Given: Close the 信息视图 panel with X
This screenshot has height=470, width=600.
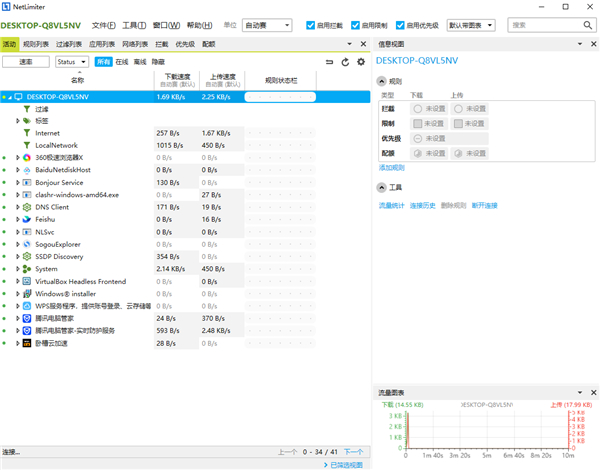Looking at the screenshot, I should (592, 44).
